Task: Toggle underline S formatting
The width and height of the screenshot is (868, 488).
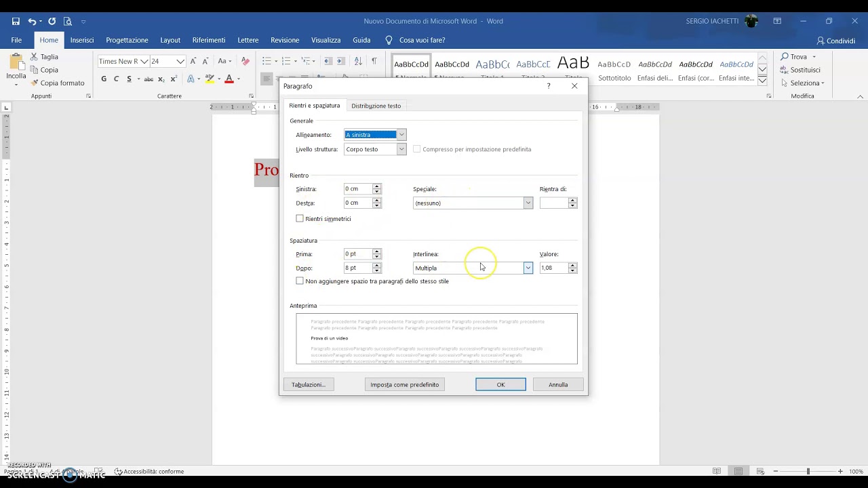Action: (x=128, y=79)
